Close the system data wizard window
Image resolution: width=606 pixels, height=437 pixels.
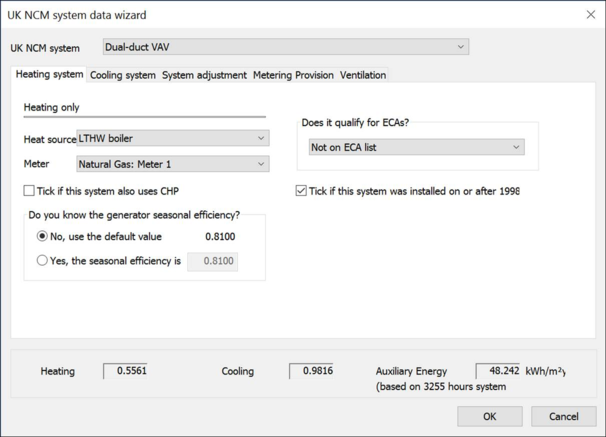tap(589, 15)
